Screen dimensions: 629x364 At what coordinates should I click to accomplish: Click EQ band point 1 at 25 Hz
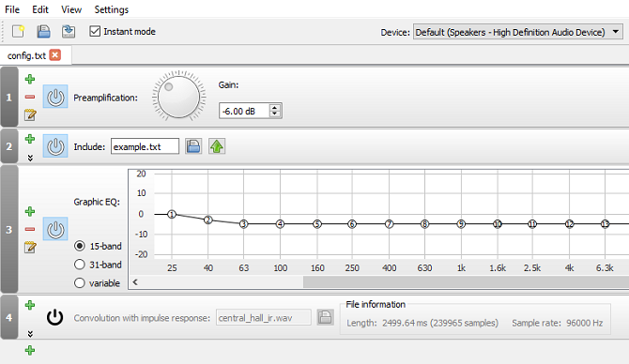[x=172, y=214]
